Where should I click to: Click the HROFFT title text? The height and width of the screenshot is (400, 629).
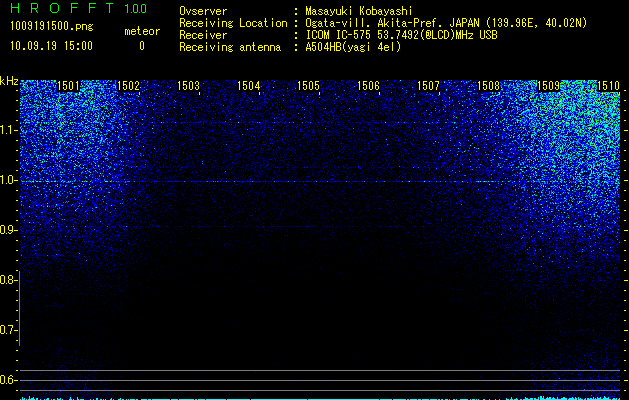point(62,8)
